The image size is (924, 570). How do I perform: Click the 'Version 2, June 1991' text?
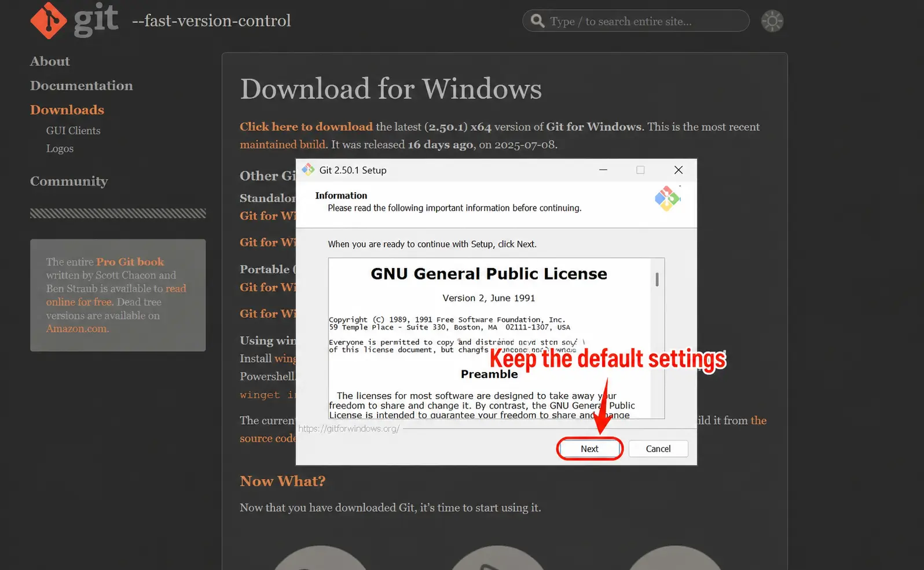(489, 298)
